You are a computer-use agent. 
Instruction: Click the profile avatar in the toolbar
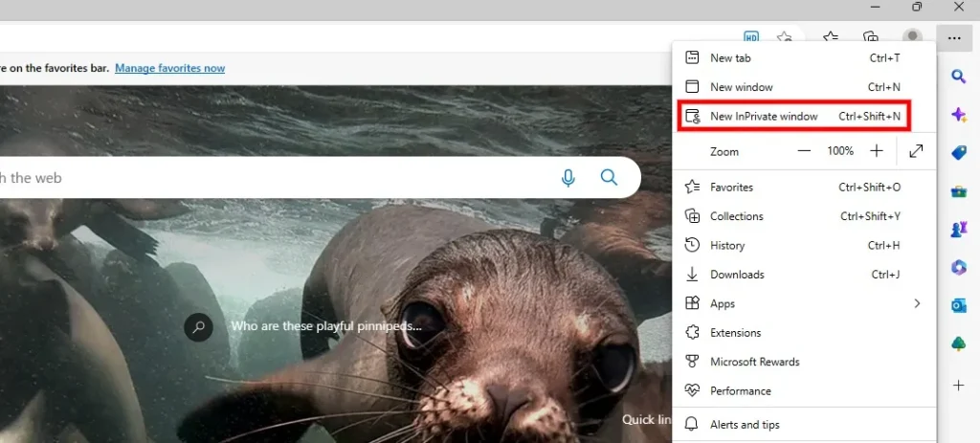coord(912,37)
